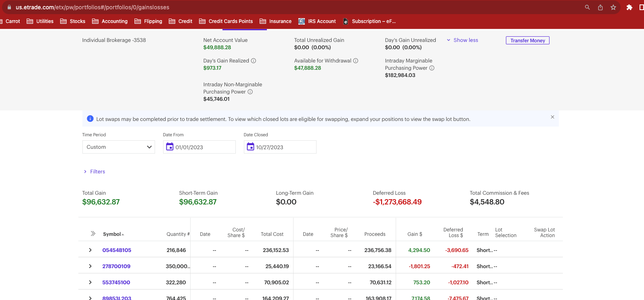Expand all rows with double chevron icon
The image size is (644, 300).
coord(93,233)
